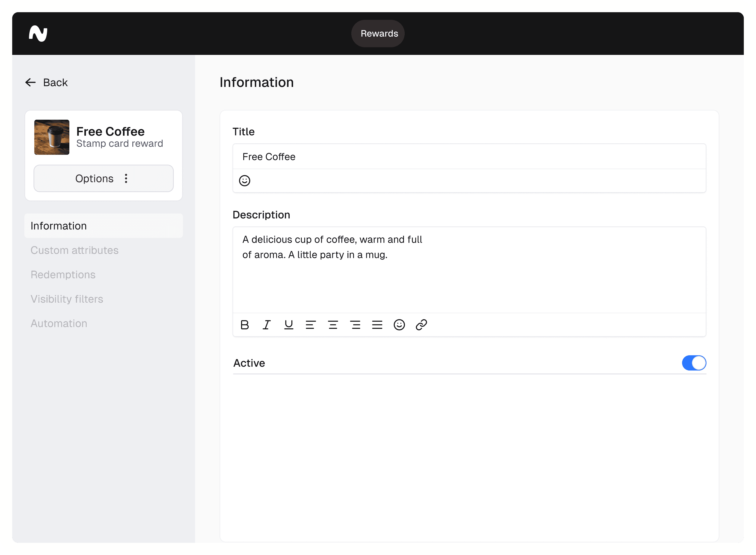Image resolution: width=756 pixels, height=555 pixels.
Task: Click the Free Coffee thumbnail image
Action: click(x=52, y=137)
